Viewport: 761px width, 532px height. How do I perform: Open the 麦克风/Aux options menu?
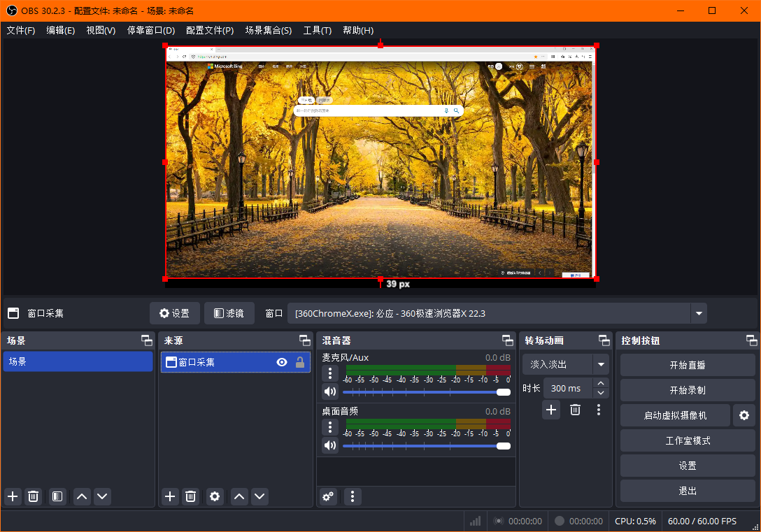[x=329, y=373]
